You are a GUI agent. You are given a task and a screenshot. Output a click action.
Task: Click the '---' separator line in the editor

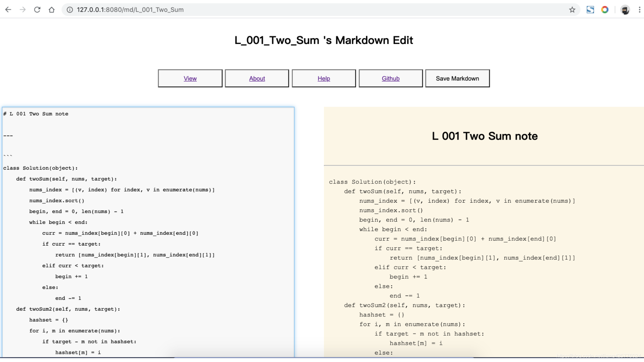8,135
